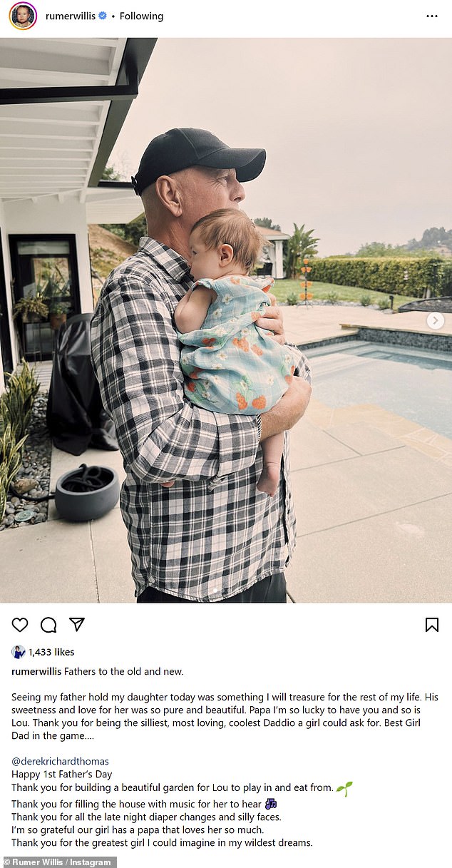452x868 pixels.
Task: Like the post with the heart icon
Action: (20, 625)
